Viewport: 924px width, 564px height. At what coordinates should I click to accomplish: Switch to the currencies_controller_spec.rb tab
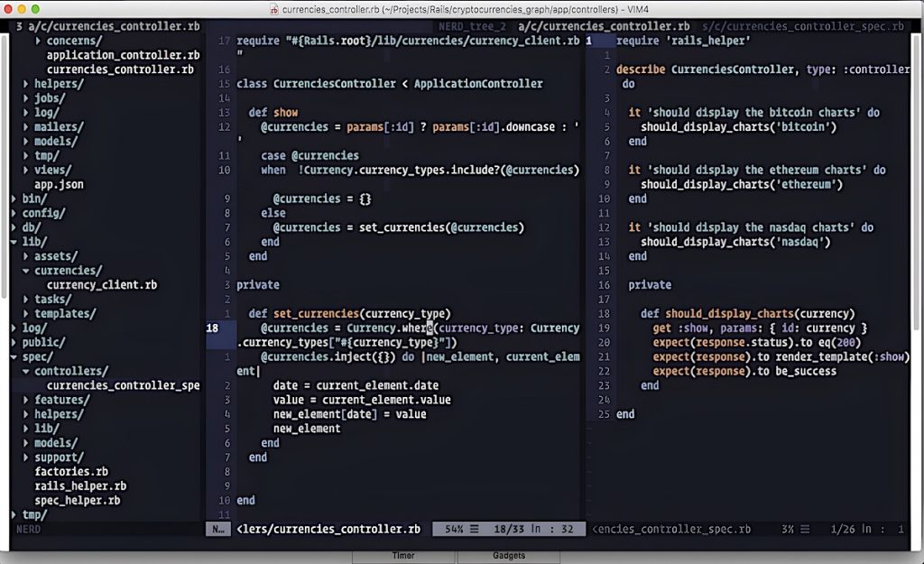(x=836, y=26)
